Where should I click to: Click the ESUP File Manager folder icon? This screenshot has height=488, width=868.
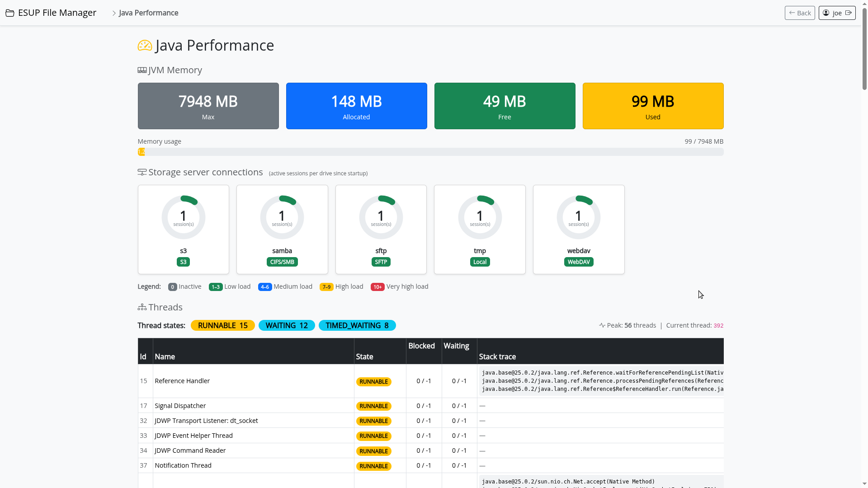click(9, 13)
